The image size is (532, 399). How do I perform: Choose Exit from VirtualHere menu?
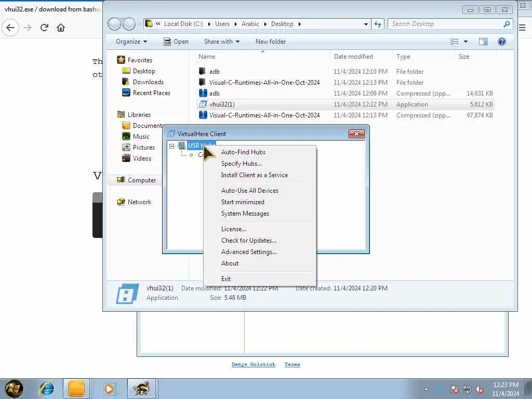click(x=225, y=279)
